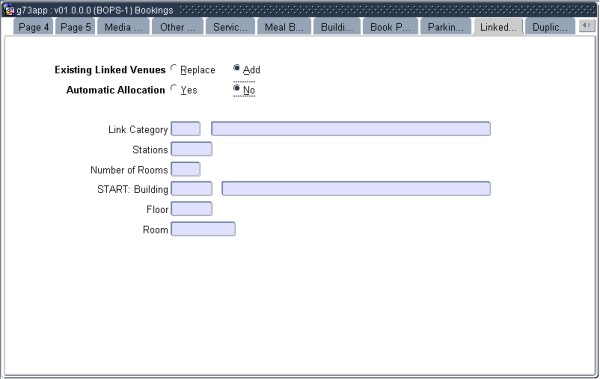Click the START: Building description field
This screenshot has width=600, height=379.
coord(356,189)
